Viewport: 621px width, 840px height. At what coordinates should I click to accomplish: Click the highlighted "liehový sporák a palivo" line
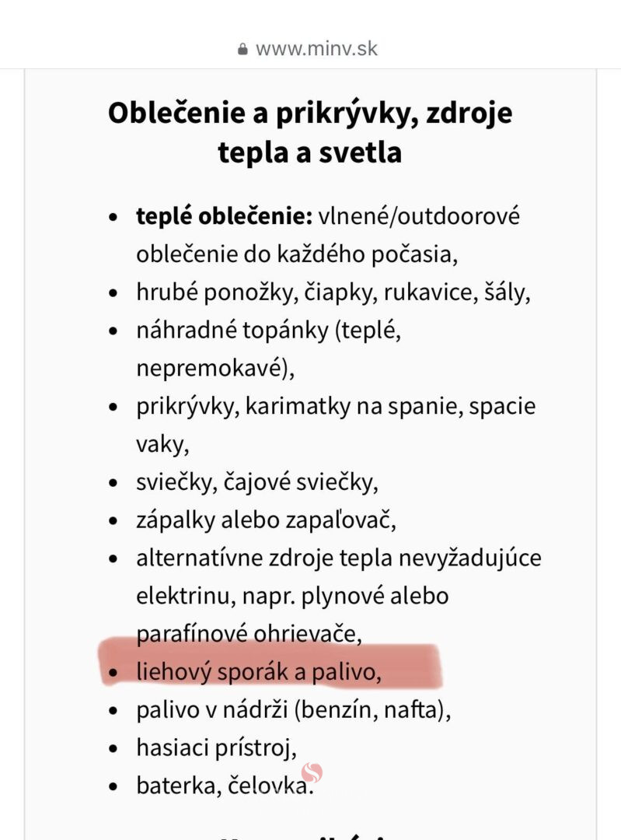(x=259, y=672)
